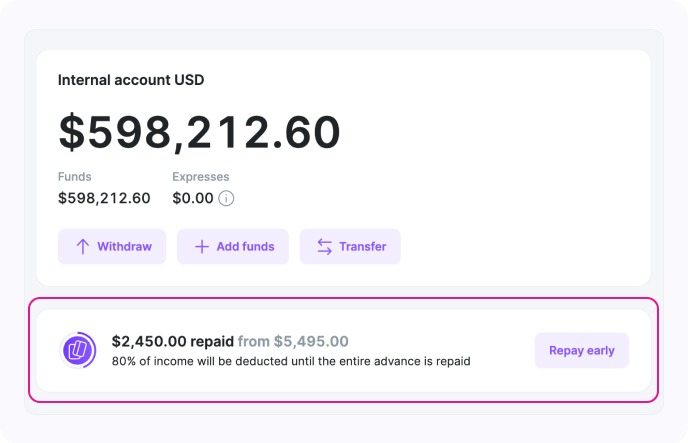Click the Repay early button

pyautogui.click(x=581, y=351)
